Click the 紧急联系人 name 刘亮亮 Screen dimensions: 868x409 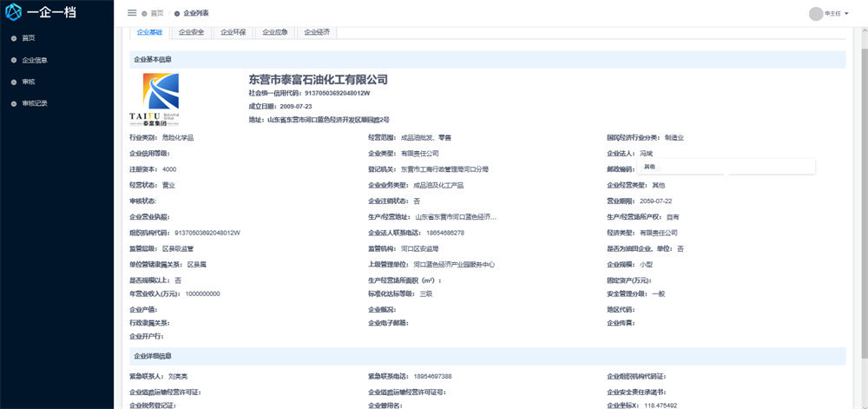coord(178,376)
